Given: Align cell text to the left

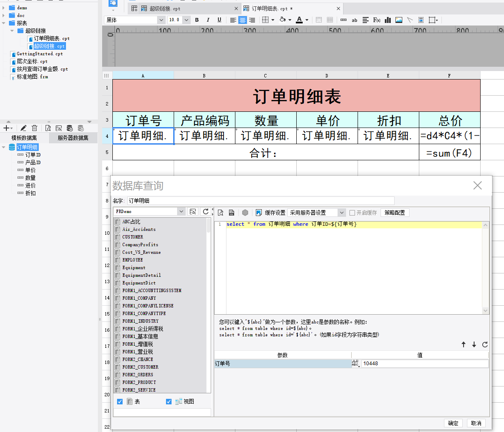Looking at the screenshot, I should click(x=233, y=20).
